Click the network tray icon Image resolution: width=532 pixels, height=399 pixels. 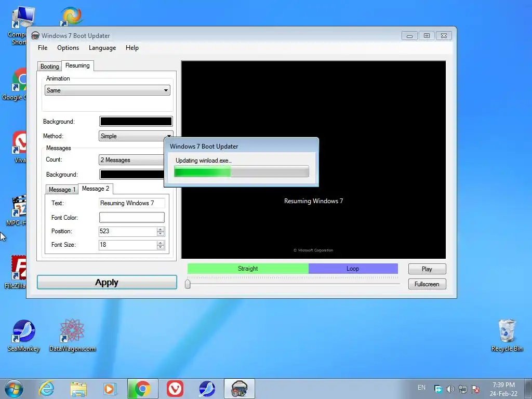(x=463, y=389)
